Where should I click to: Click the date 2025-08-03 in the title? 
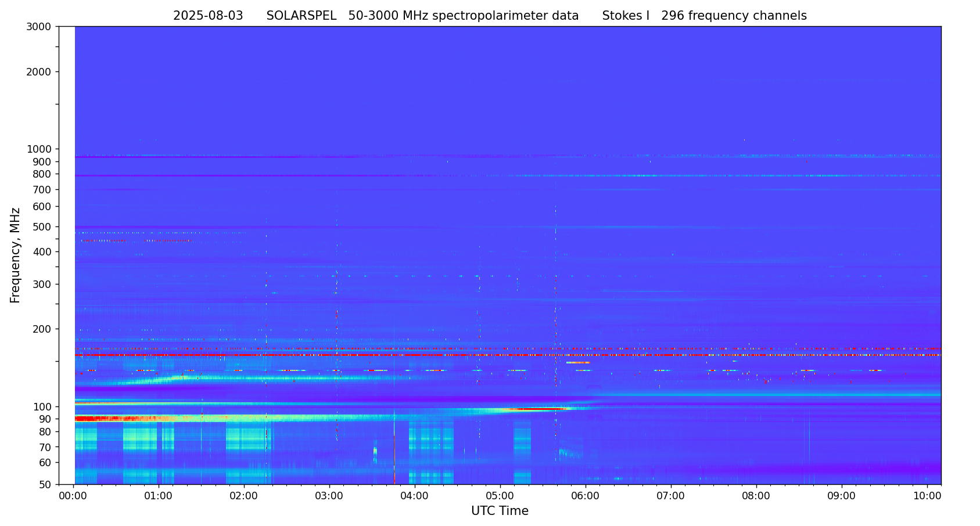[x=208, y=16]
